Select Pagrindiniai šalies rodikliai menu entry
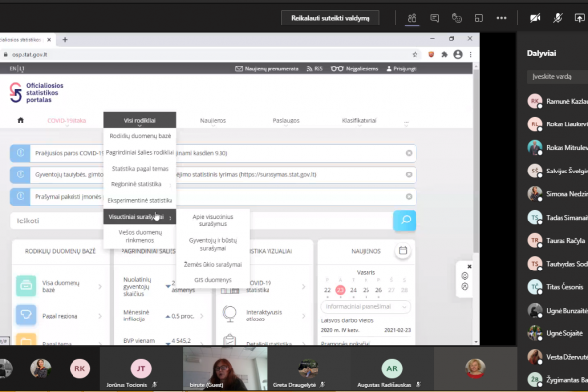 pos(140,152)
